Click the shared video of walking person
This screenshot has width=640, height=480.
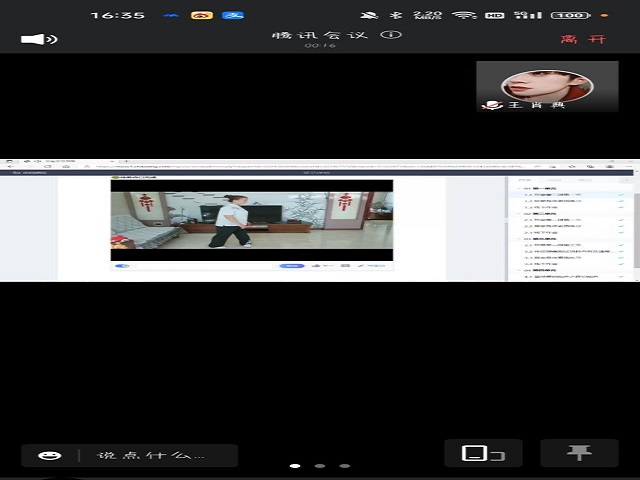pyautogui.click(x=251, y=220)
